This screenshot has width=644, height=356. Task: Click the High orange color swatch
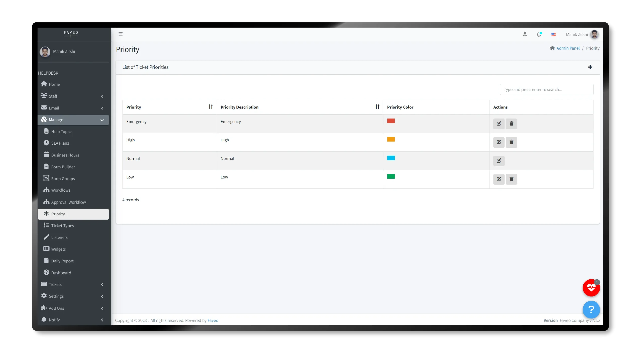coord(391,139)
